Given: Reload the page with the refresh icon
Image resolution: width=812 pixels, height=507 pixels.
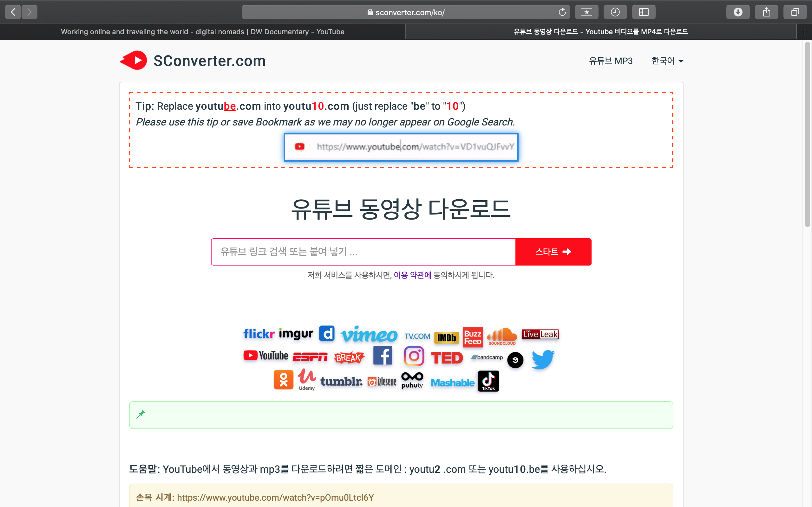Looking at the screenshot, I should pos(562,12).
